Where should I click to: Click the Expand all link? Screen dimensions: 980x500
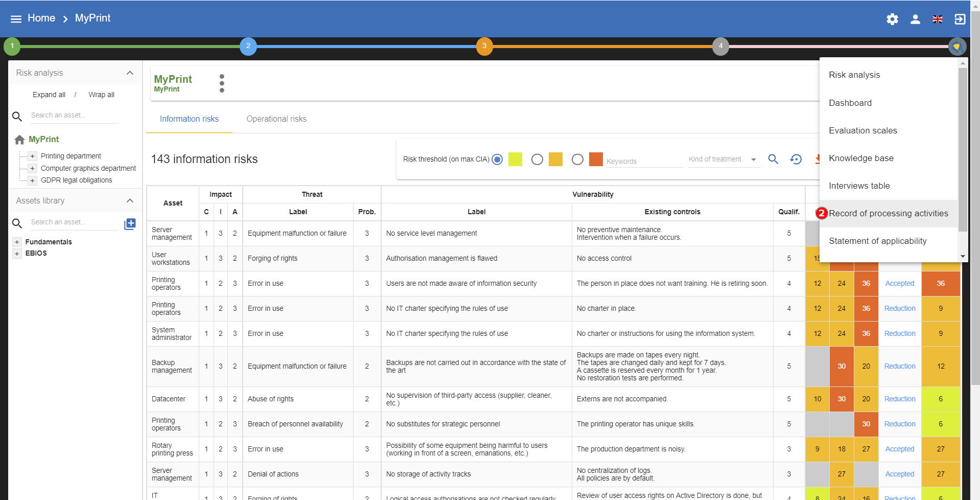49,95
